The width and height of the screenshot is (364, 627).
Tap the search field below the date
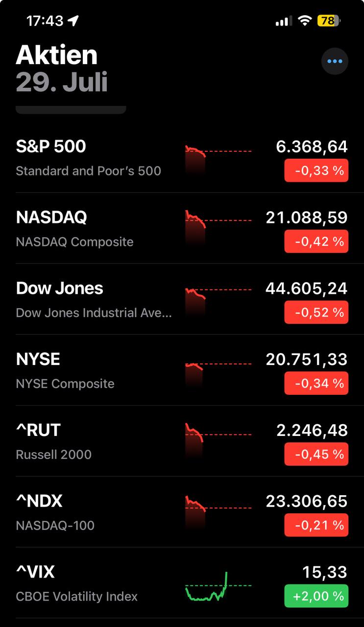71,109
